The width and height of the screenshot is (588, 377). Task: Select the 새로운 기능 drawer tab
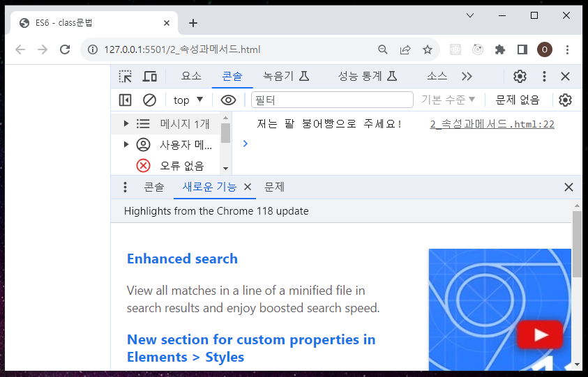pos(209,187)
